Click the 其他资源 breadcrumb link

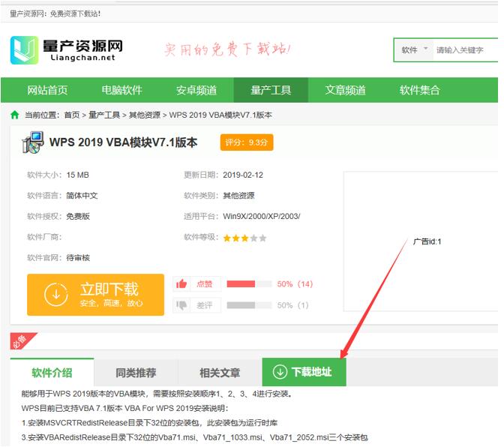tap(145, 115)
